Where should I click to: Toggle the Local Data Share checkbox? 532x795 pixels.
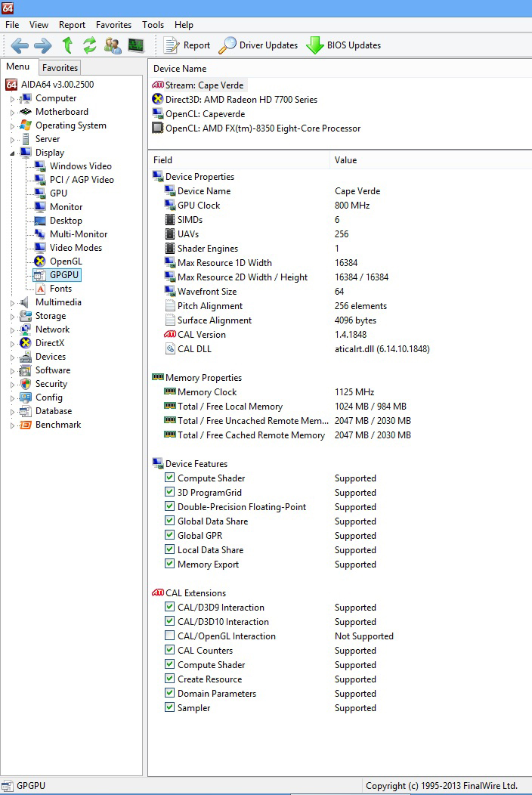[170, 549]
